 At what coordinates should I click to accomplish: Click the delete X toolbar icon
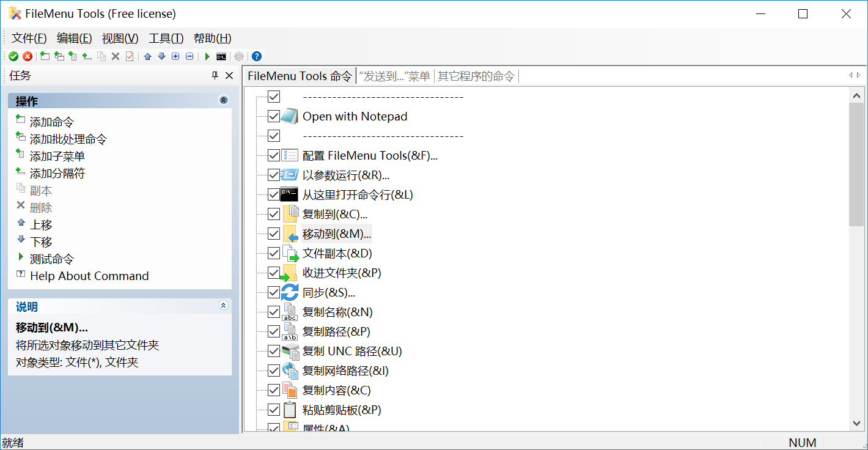(115, 56)
